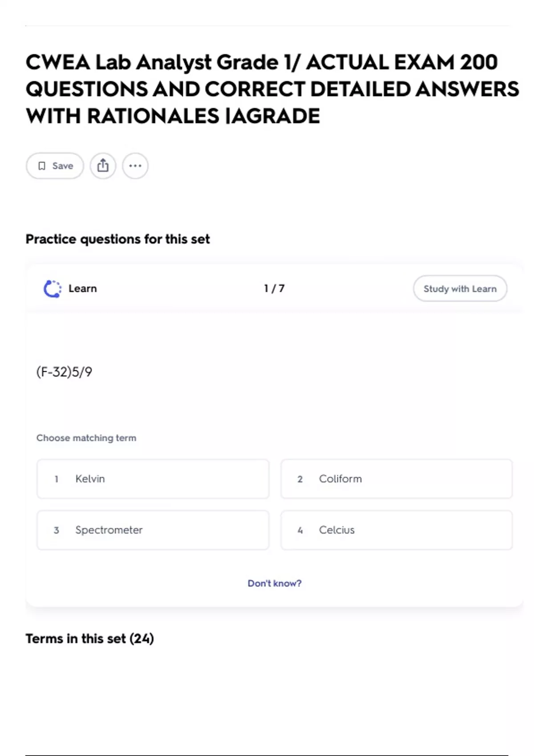Screen dimensions: 534x756
Task: Select the Kelvin answer option
Action: click(153, 479)
